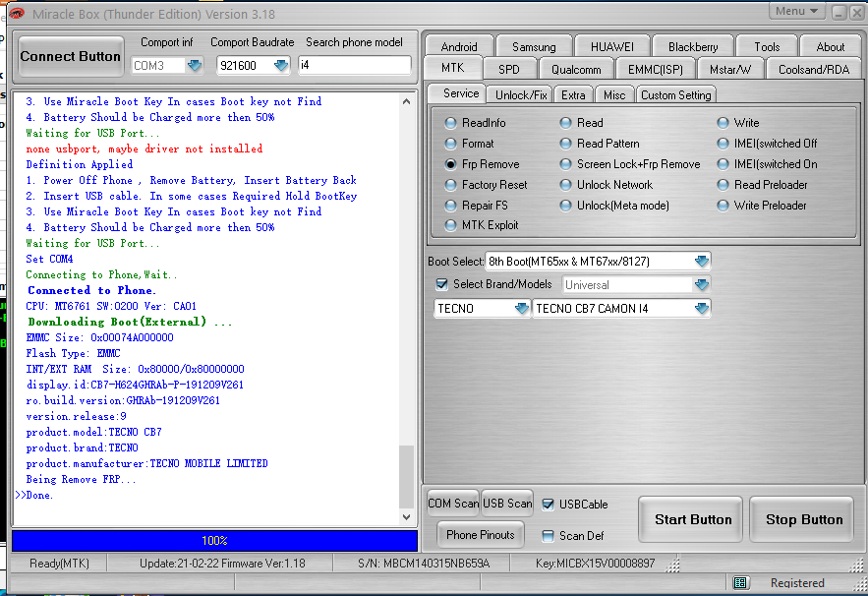Image resolution: width=868 pixels, height=596 pixels.
Task: Open the Misc sub-tab
Action: (614, 95)
